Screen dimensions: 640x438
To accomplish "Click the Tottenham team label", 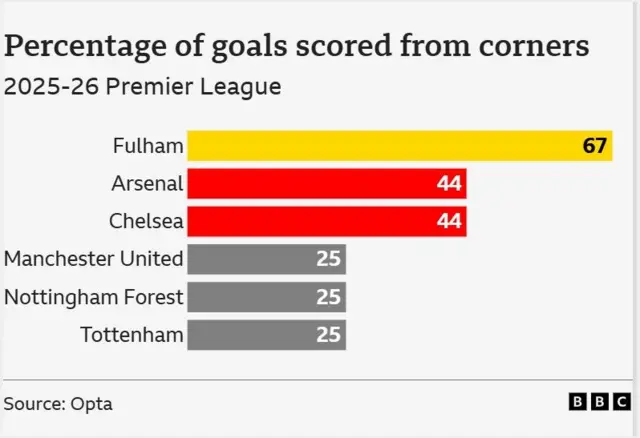I will coord(132,335).
